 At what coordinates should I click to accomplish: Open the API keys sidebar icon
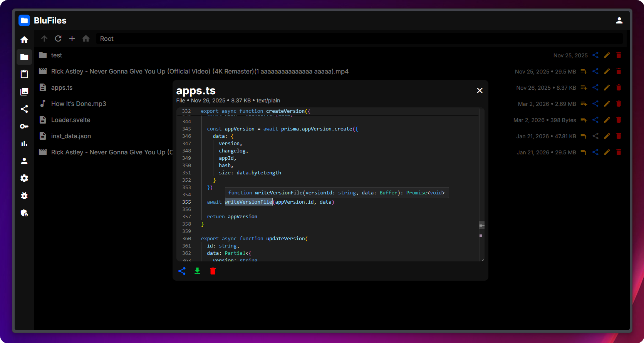[x=24, y=126]
